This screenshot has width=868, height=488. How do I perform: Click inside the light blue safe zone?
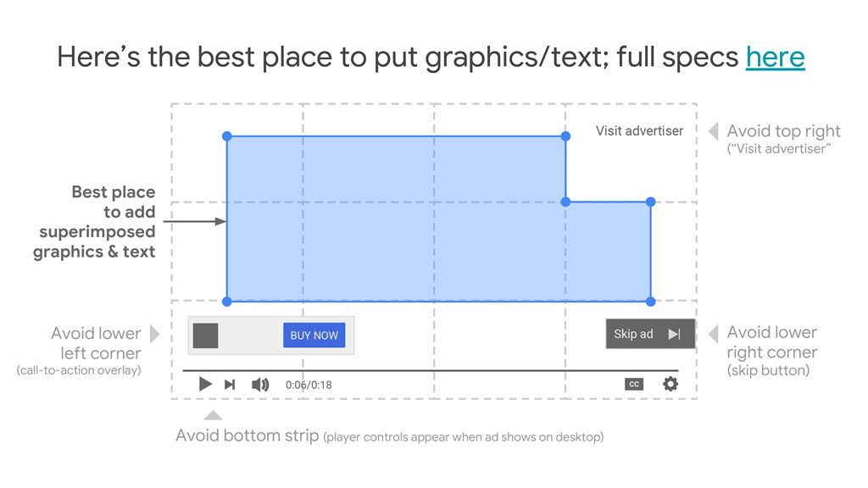pos(396,219)
